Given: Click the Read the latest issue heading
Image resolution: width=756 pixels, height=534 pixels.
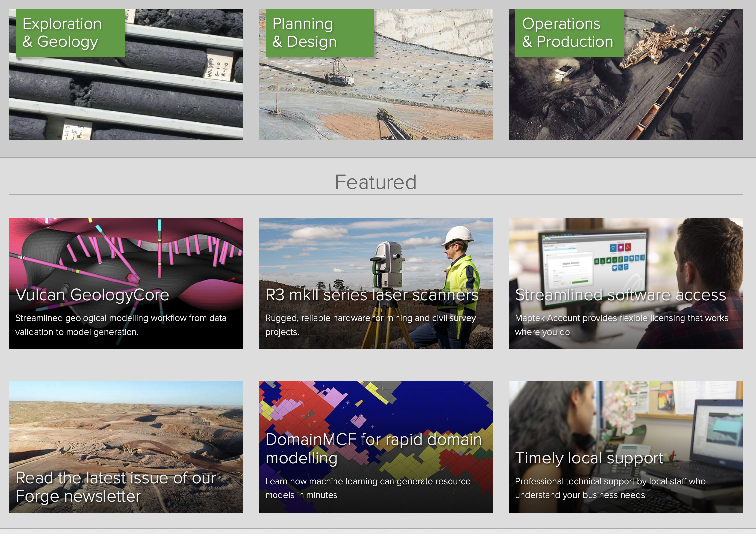Looking at the screenshot, I should coord(115,487).
